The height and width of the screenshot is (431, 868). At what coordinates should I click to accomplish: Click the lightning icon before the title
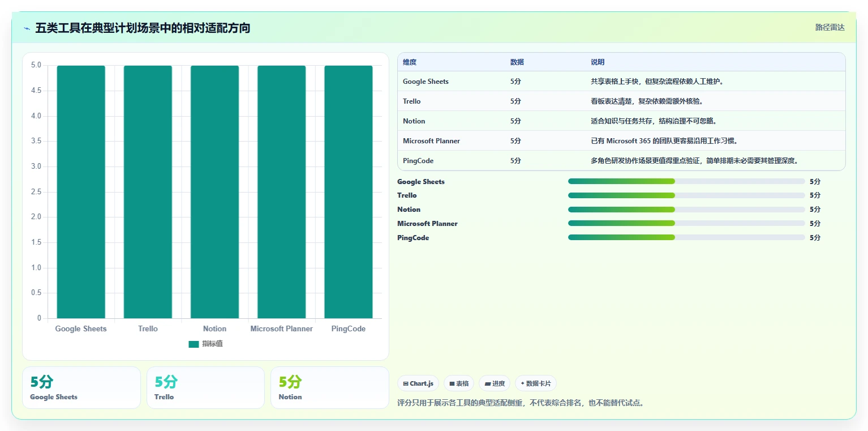pyautogui.click(x=27, y=28)
